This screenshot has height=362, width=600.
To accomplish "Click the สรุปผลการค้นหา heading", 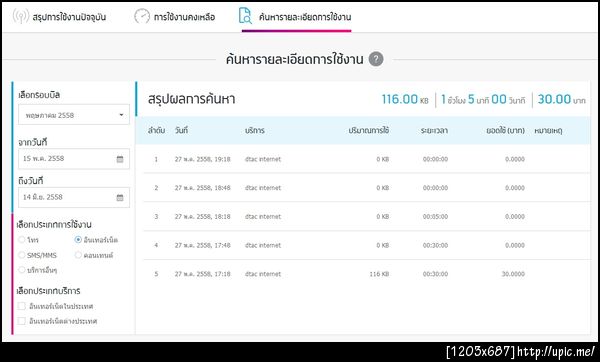I will [x=191, y=99].
